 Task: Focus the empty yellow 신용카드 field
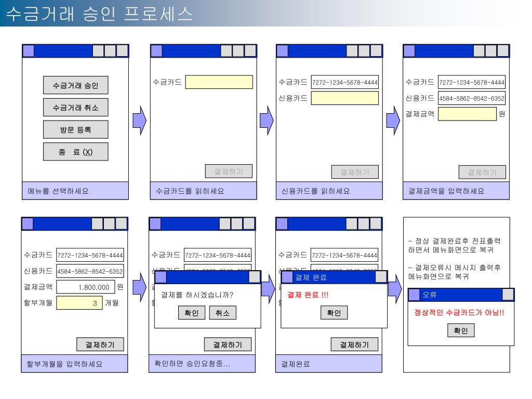click(x=345, y=98)
